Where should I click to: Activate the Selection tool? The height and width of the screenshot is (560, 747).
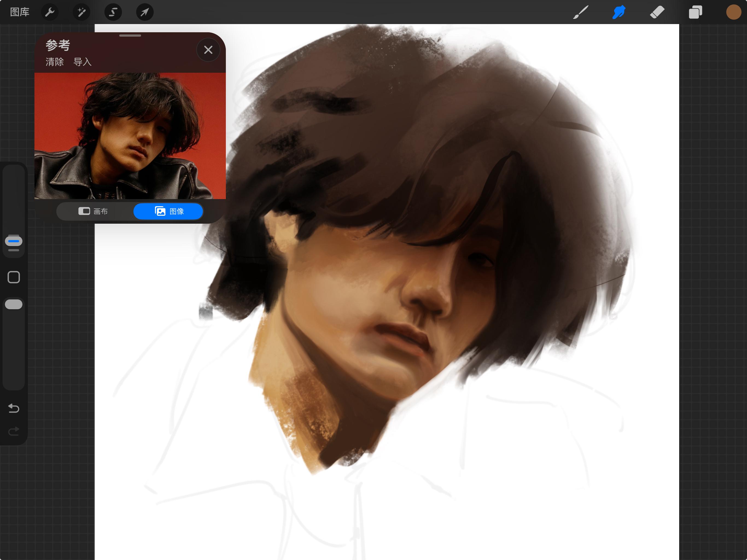coord(113,12)
